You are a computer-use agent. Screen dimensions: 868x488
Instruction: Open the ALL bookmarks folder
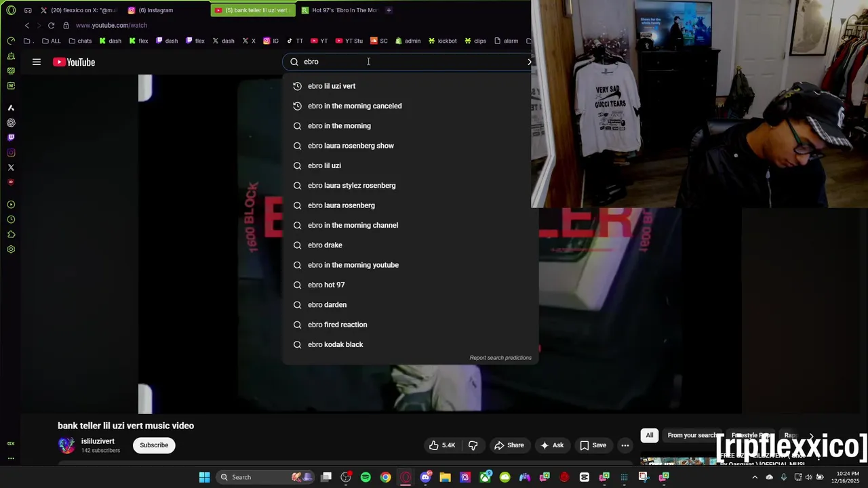(52, 41)
